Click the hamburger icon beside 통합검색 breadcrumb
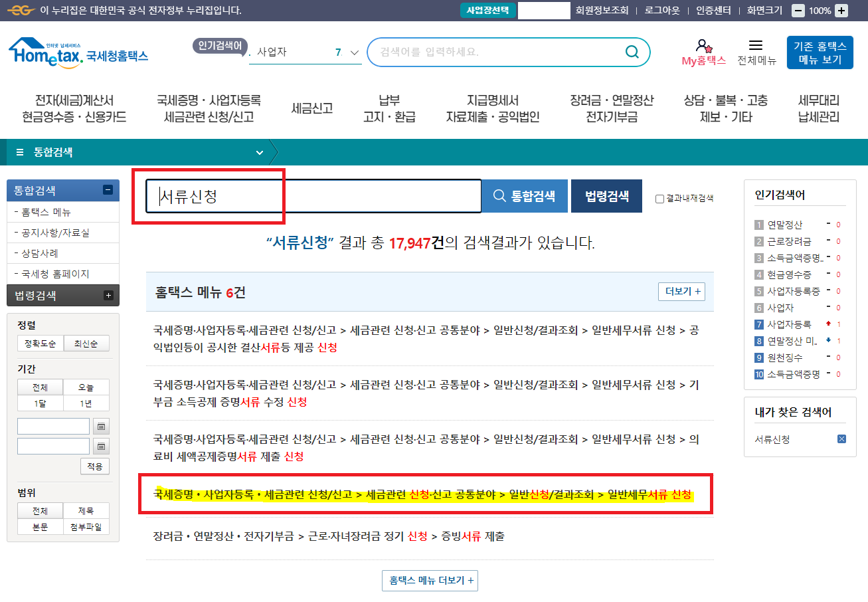Image resolution: width=868 pixels, height=602 pixels. (x=19, y=151)
